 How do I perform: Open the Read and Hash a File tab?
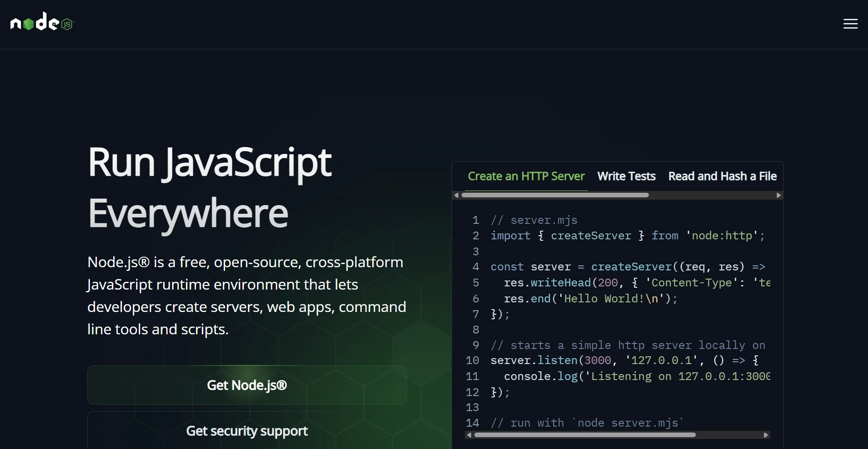722,176
